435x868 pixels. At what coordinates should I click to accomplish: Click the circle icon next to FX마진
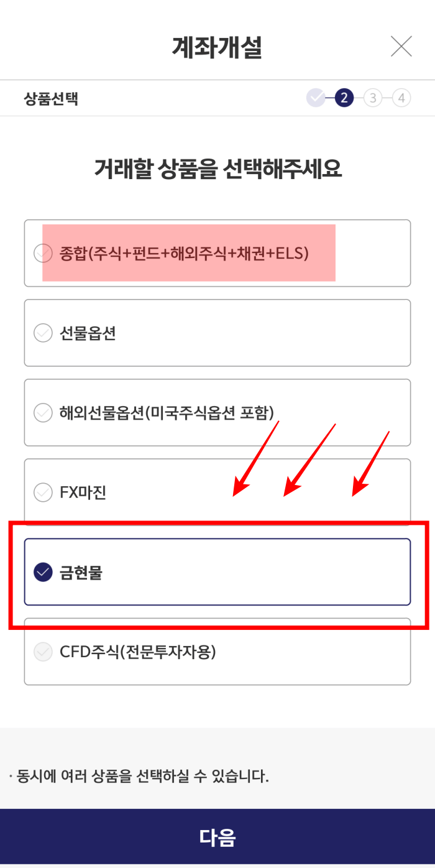click(x=42, y=492)
